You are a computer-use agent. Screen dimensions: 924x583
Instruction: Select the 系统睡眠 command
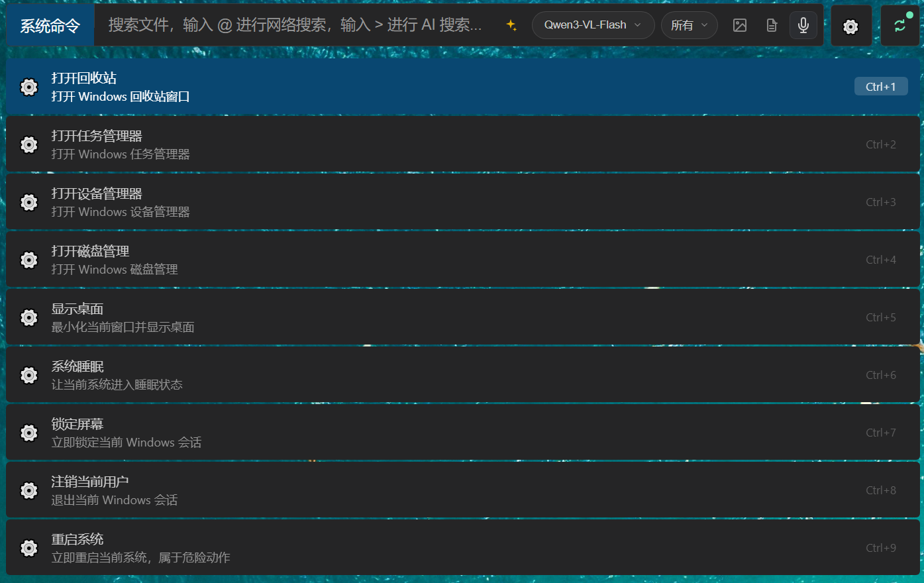[463, 375]
